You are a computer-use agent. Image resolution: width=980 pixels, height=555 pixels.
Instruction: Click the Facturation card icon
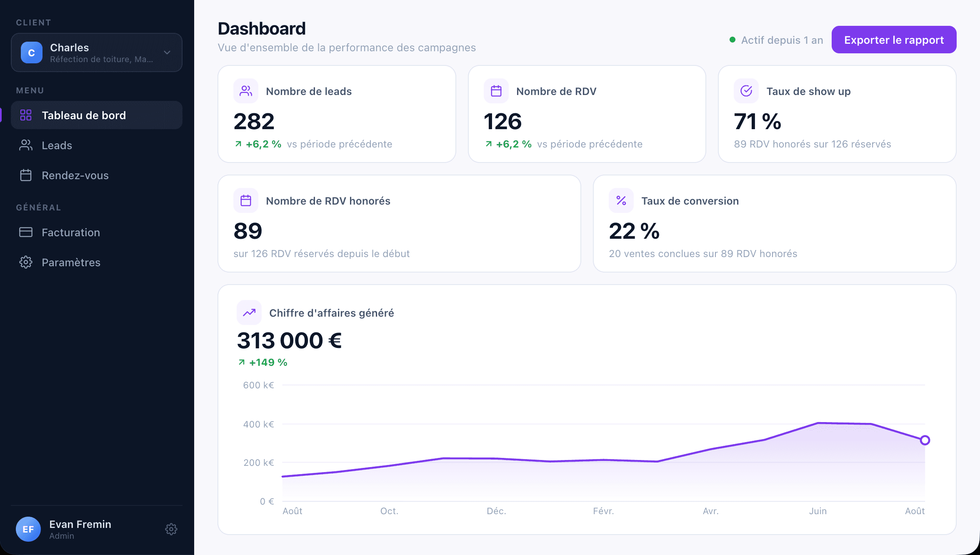[x=26, y=232]
